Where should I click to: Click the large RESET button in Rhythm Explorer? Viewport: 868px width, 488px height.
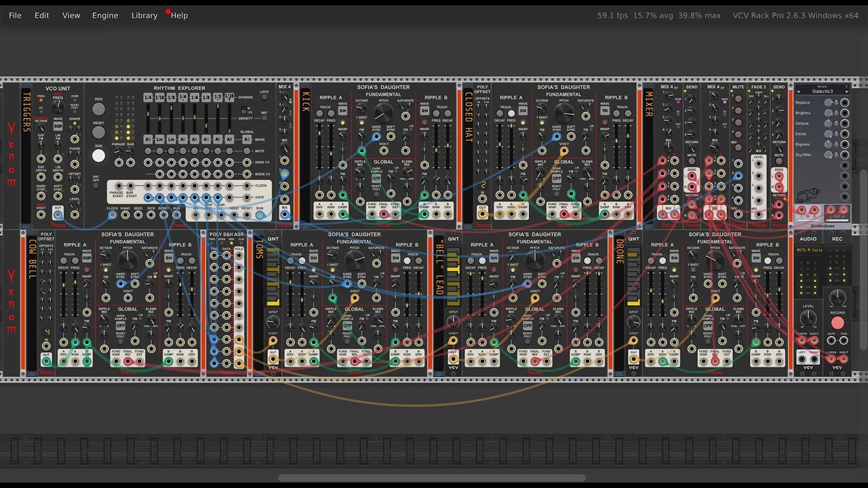point(99,132)
